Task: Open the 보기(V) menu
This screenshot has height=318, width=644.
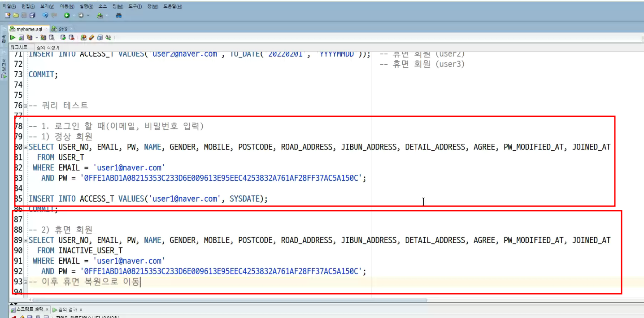Action: (x=47, y=6)
